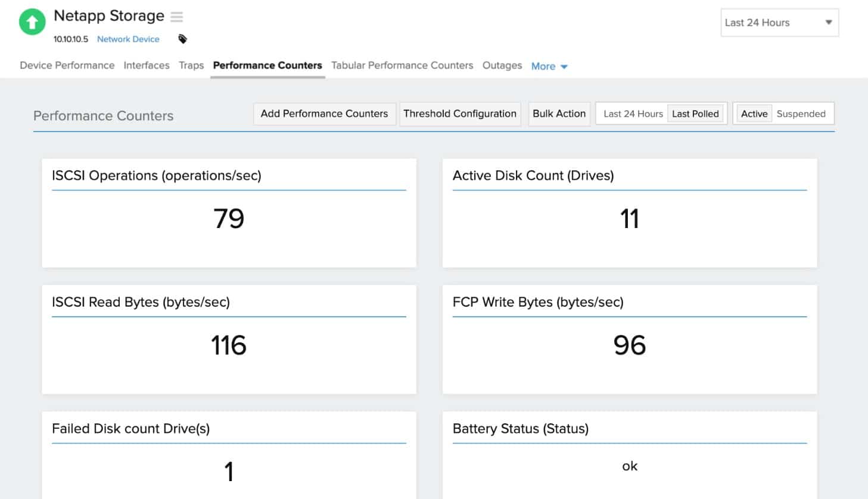Image resolution: width=868 pixels, height=499 pixels.
Task: Open the hamburger menu beside Netapp Storage
Action: [x=177, y=17]
